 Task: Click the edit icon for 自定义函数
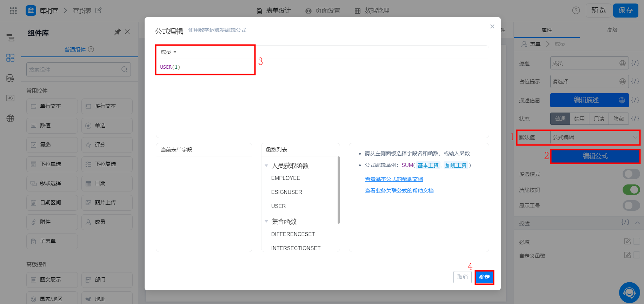[x=628, y=255]
